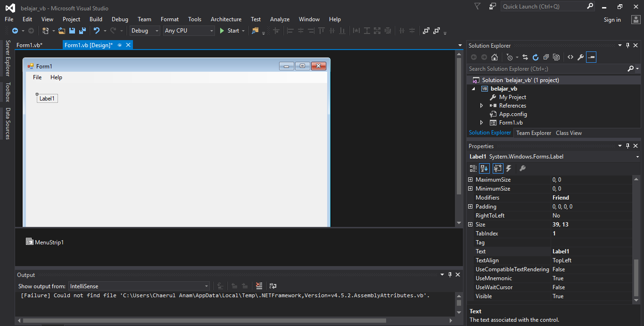This screenshot has width=644, height=326.
Task: Expand the Padding property
Action: (x=470, y=207)
